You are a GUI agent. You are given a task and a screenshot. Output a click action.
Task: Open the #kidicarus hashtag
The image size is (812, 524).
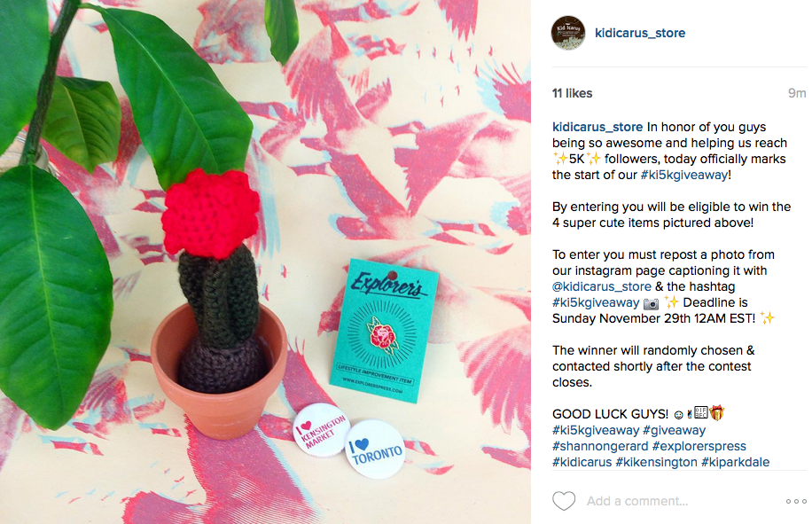tap(582, 462)
